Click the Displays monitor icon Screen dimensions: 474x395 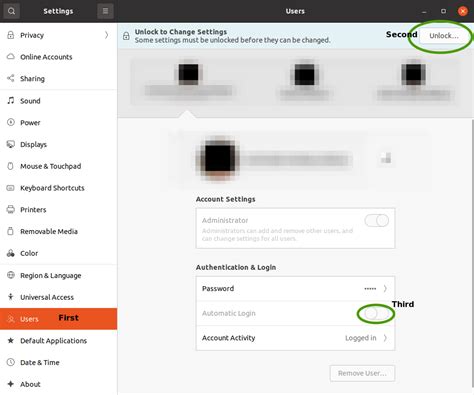pos(11,144)
